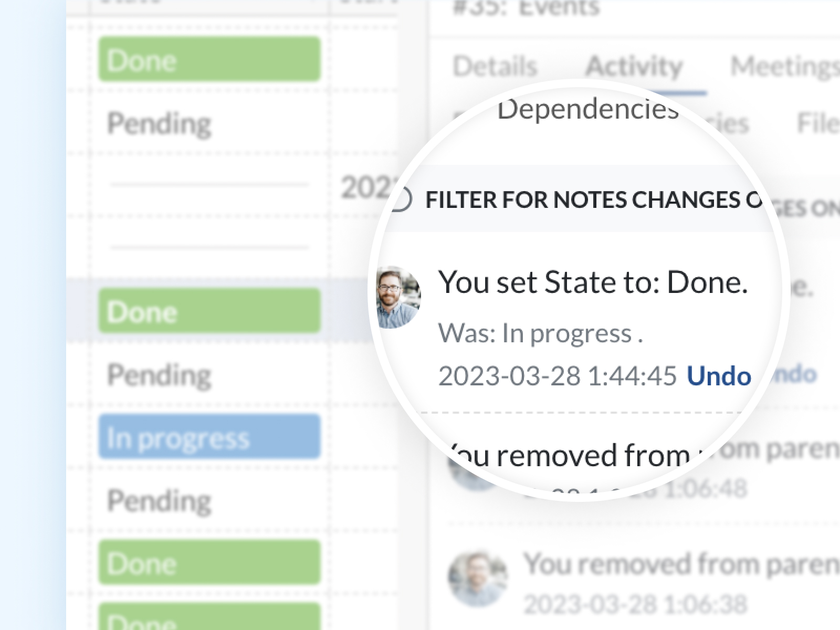The image size is (840, 630).
Task: Click the Undo link after the 1:44:45 timestamp
Action: [x=718, y=376]
